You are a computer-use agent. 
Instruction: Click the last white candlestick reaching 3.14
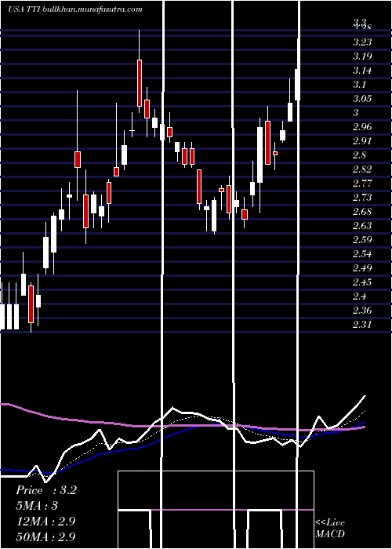tap(297, 85)
